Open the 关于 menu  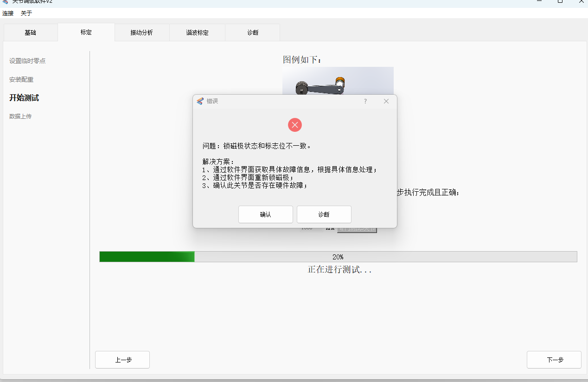click(26, 13)
